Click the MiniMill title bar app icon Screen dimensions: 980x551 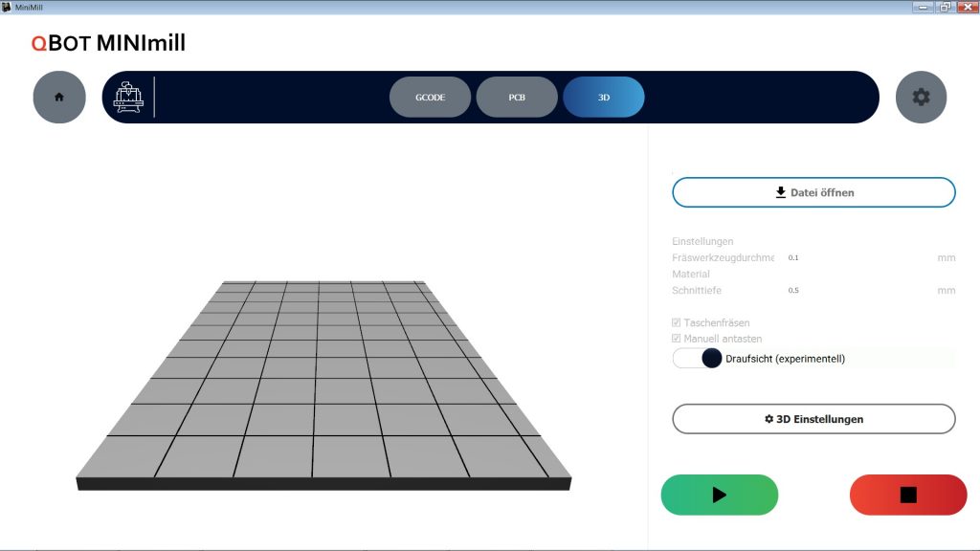[7, 7]
